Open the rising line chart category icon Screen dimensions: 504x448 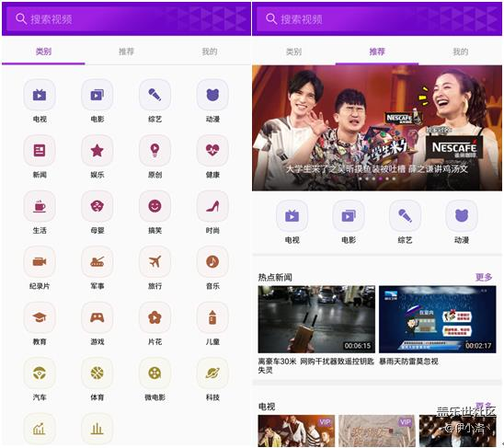[40, 429]
